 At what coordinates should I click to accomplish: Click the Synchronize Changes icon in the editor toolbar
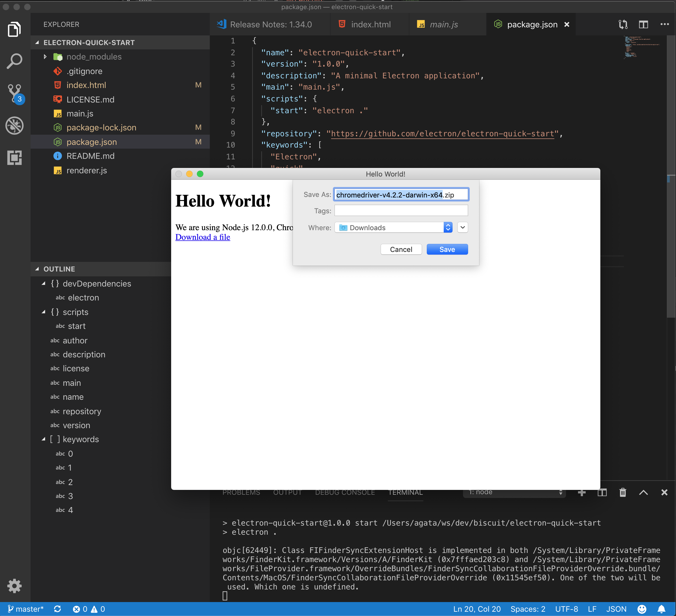623,24
